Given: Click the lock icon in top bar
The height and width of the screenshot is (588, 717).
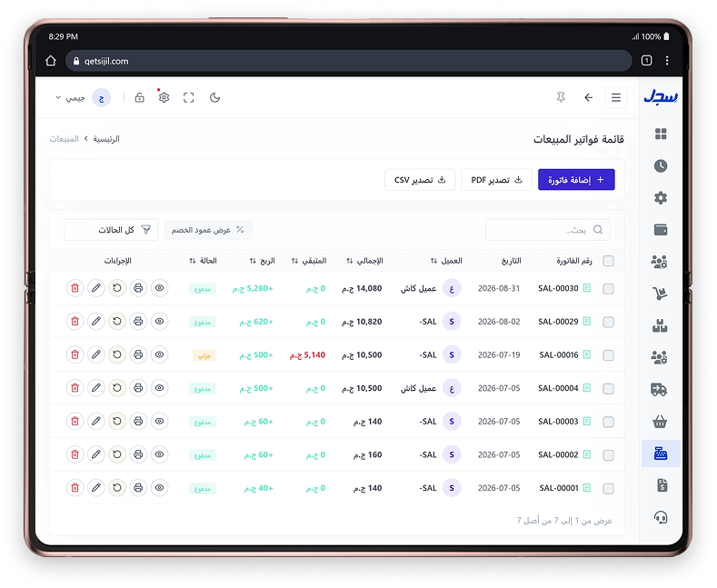Looking at the screenshot, I should [x=139, y=97].
